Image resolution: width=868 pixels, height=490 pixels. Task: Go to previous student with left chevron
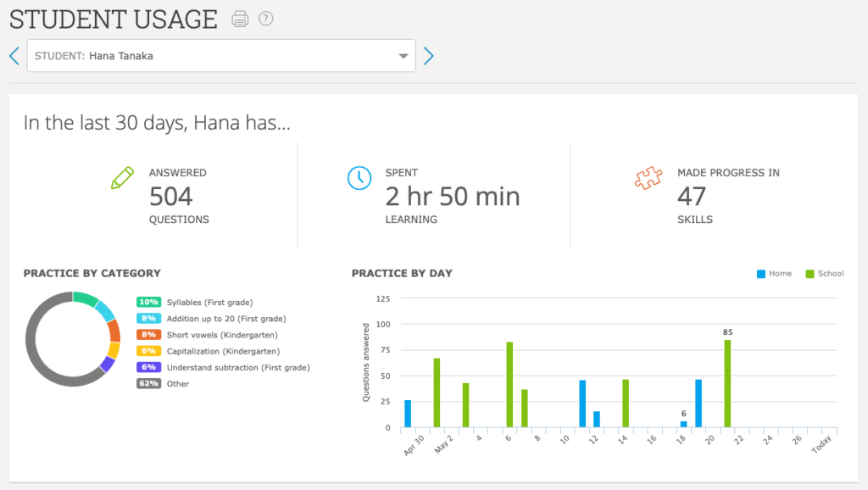14,56
